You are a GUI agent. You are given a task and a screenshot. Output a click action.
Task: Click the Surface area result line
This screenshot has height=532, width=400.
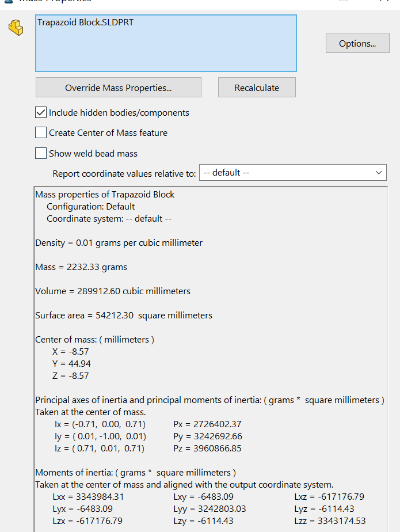pyautogui.click(x=124, y=316)
